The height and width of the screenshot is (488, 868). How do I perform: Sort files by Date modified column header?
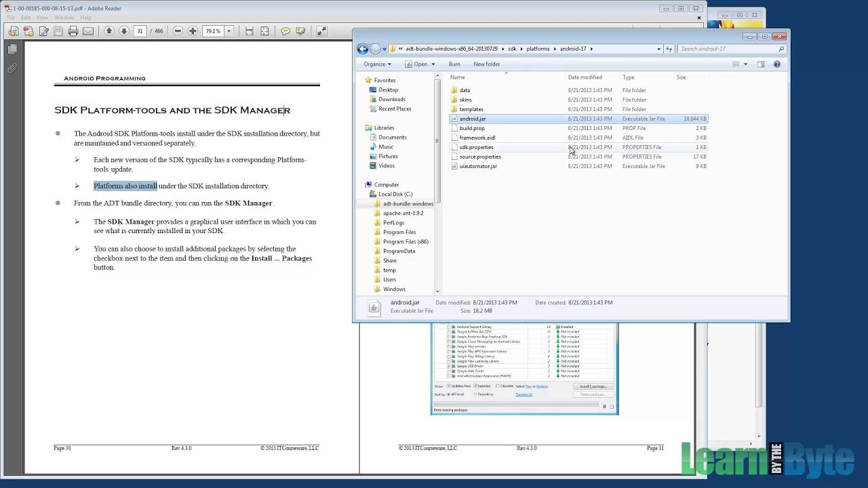click(594, 77)
